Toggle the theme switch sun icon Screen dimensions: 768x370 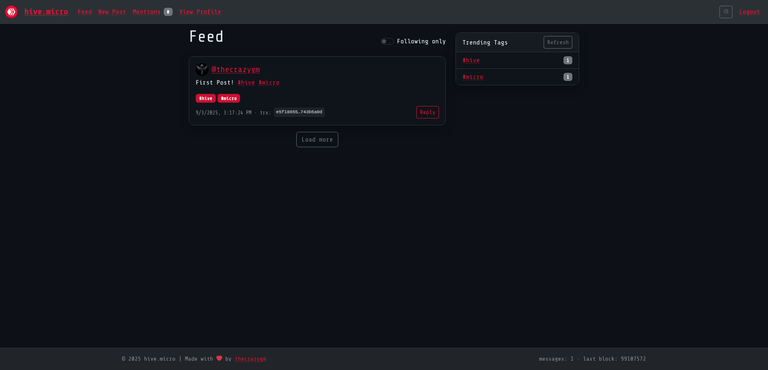coord(725,12)
